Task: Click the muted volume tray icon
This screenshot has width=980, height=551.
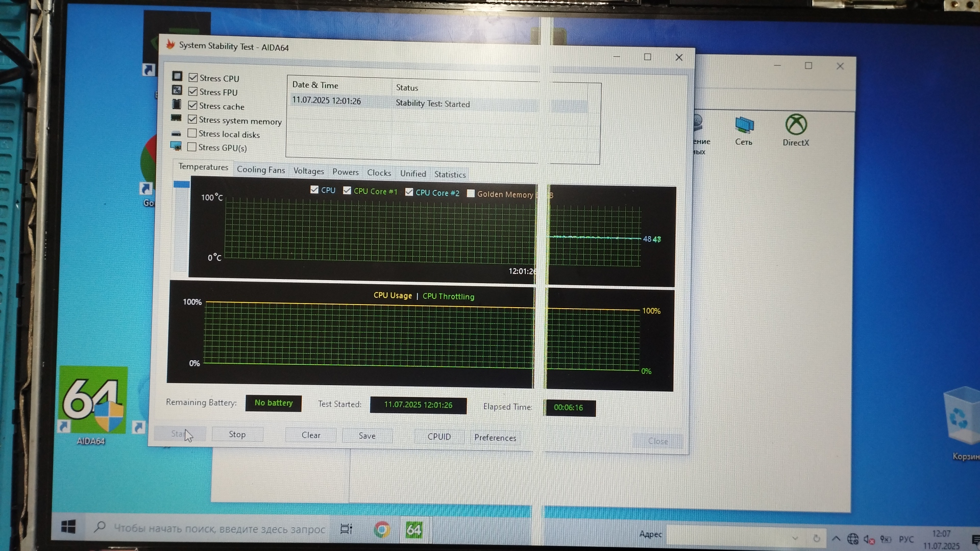Action: (869, 539)
